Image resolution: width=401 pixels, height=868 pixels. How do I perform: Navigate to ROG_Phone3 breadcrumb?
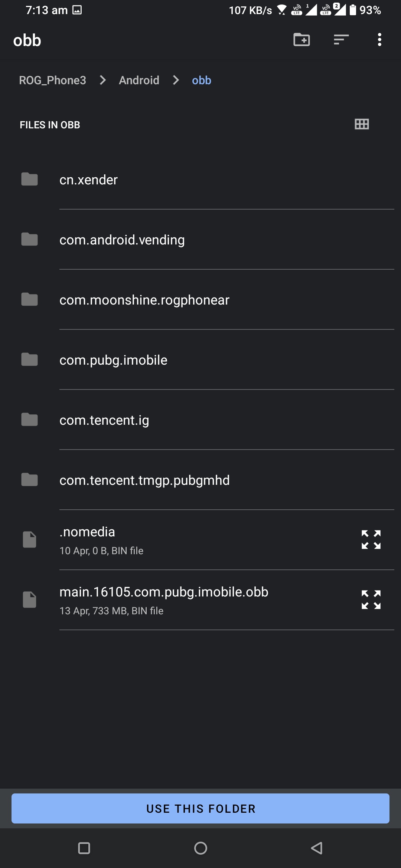coord(53,80)
